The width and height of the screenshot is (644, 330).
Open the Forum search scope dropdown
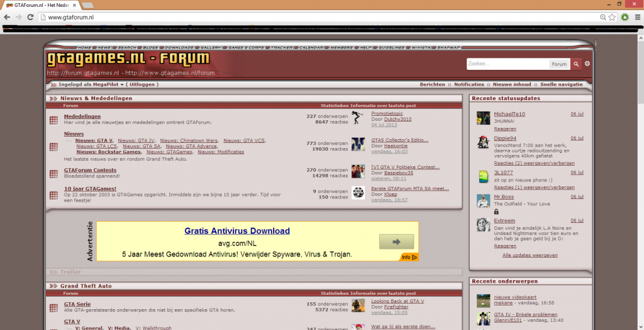[559, 64]
